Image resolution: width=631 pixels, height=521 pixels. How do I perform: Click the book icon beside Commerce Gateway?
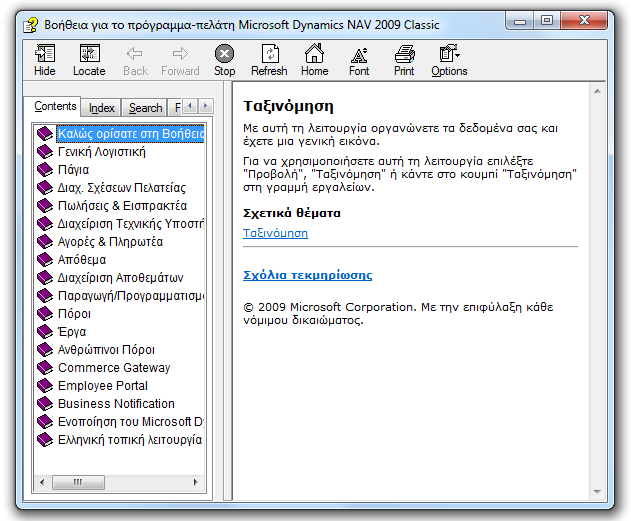(x=45, y=367)
